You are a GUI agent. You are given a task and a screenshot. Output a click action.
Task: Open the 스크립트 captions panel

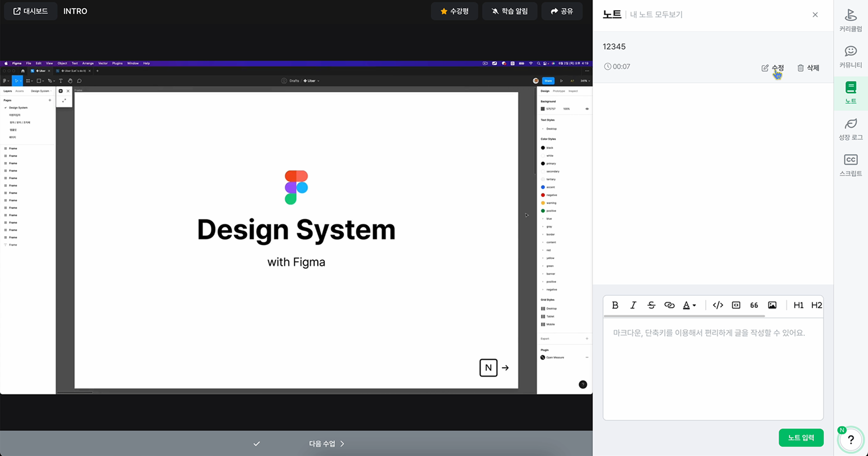850,165
